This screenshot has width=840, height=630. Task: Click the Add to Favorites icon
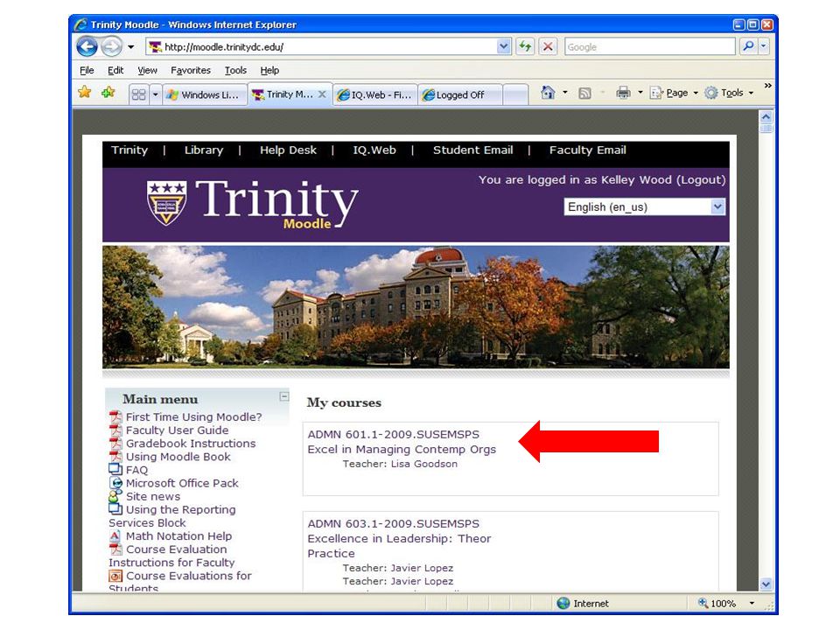click(108, 93)
